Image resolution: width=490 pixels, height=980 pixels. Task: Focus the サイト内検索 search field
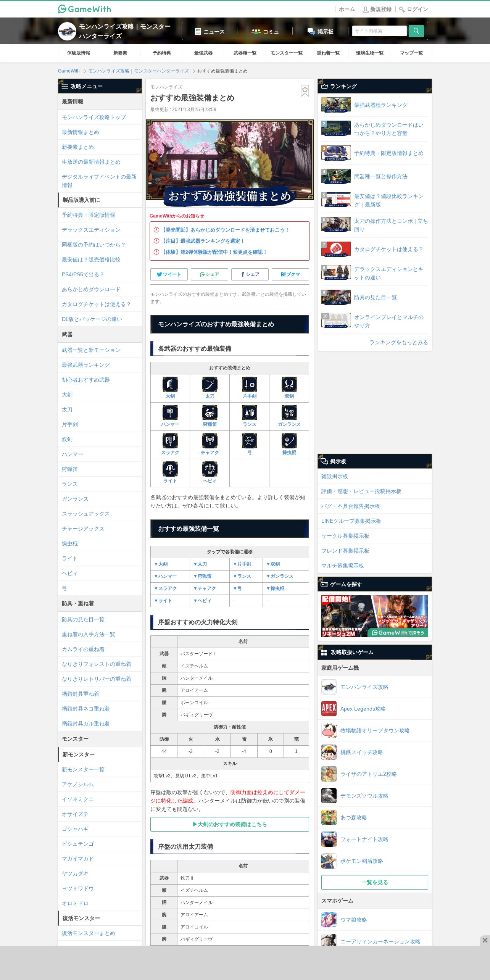click(x=380, y=31)
